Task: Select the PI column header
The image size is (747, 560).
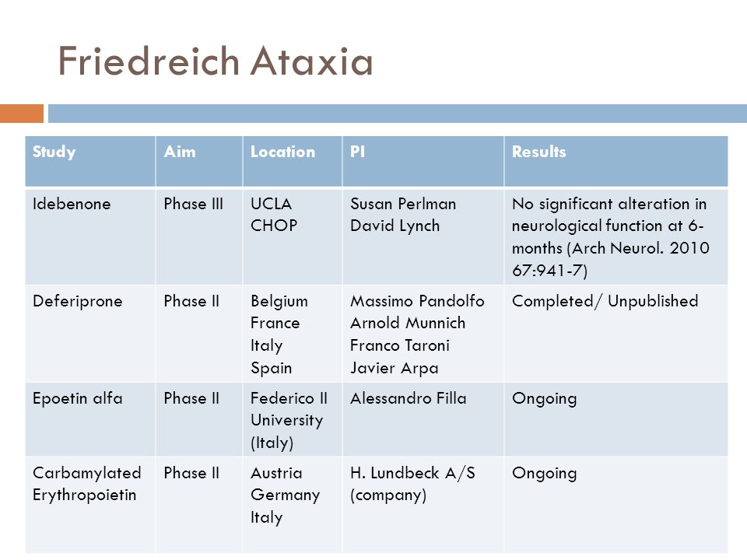Action: click(423, 161)
